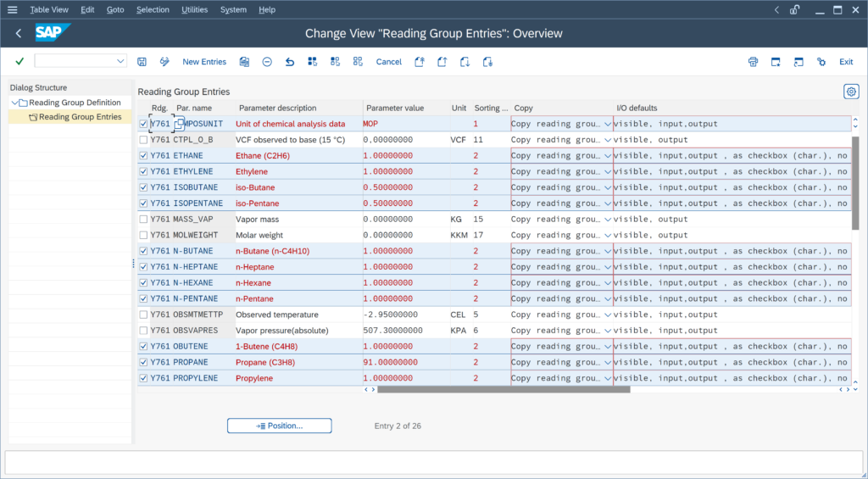Click the create new session window icon
Screen dimensions: 868x479
pos(776,62)
